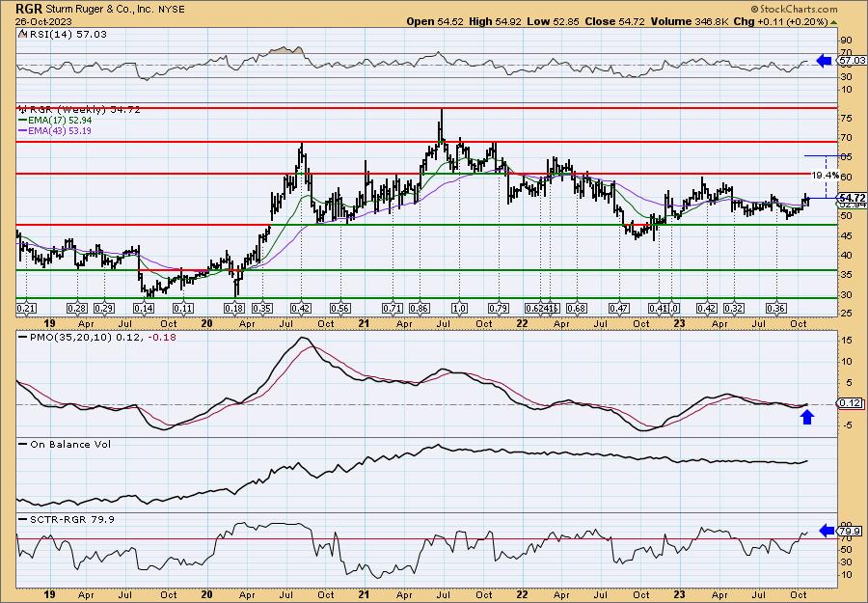Image resolution: width=868 pixels, height=603 pixels.
Task: Click the 0.56 dividend marker label
Action: click(x=339, y=308)
